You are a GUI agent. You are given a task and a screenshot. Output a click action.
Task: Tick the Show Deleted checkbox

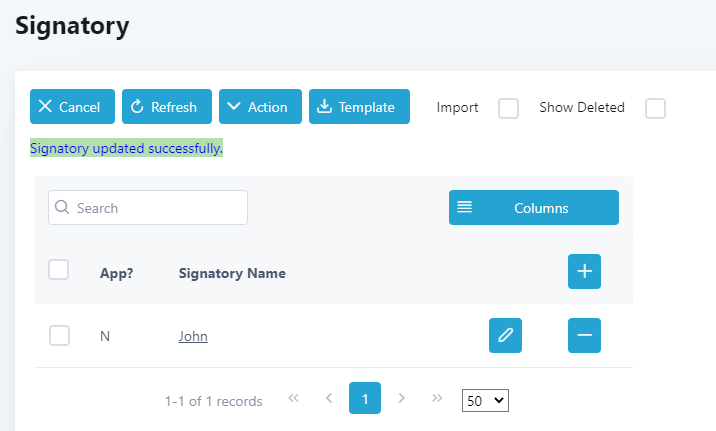(655, 108)
